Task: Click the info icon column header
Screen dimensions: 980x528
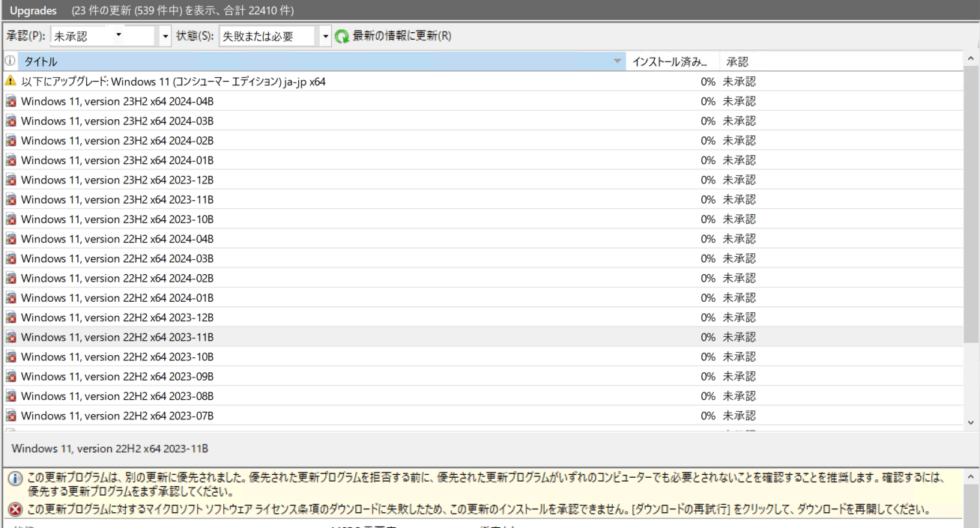Action: tap(10, 61)
